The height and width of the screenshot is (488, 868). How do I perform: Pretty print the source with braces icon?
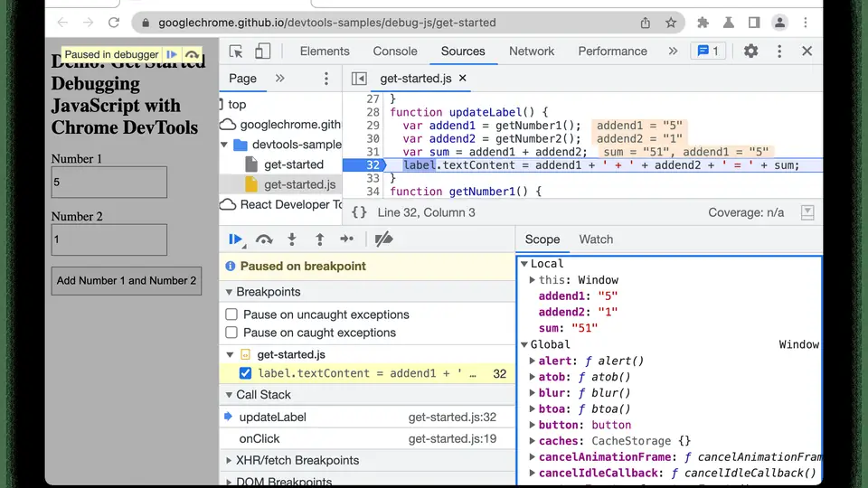(x=359, y=212)
